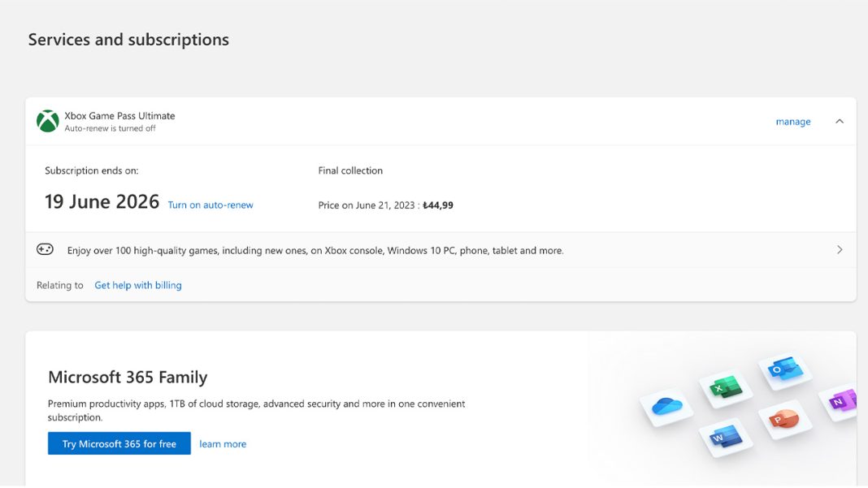The height and width of the screenshot is (488, 868).
Task: Expand the games benefits row arrow
Action: click(x=840, y=250)
